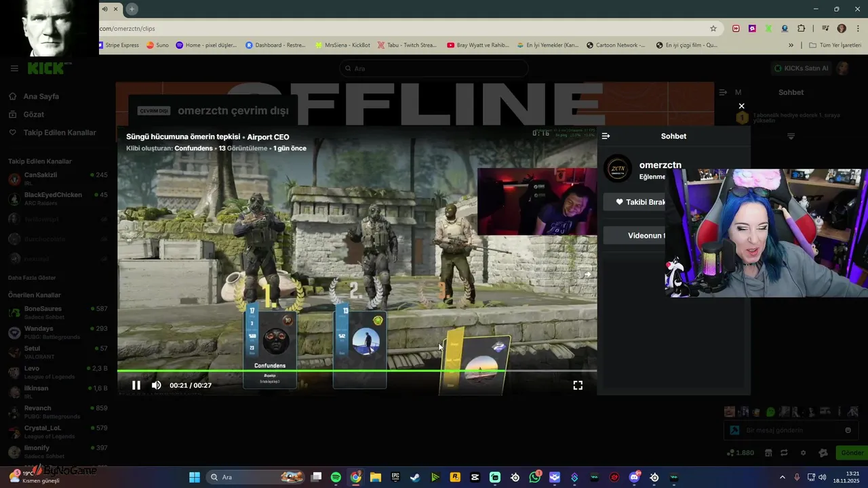The image size is (868, 488).
Task: Open Chrome three-dot menu
Action: tap(857, 28)
